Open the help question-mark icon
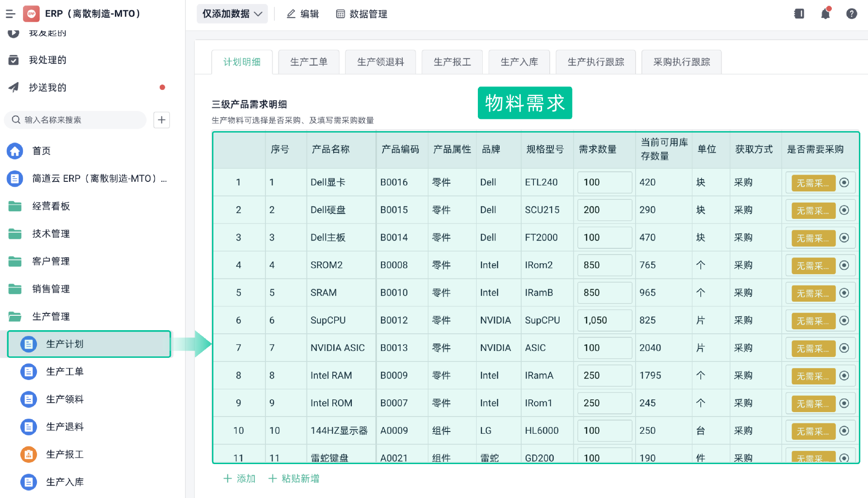This screenshot has width=868, height=498. (x=852, y=14)
